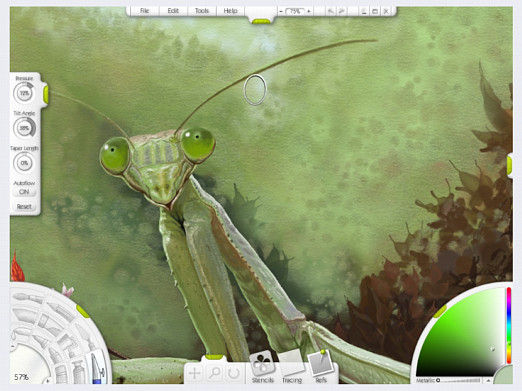Open the Edit menu
522x391 pixels.
(x=173, y=11)
